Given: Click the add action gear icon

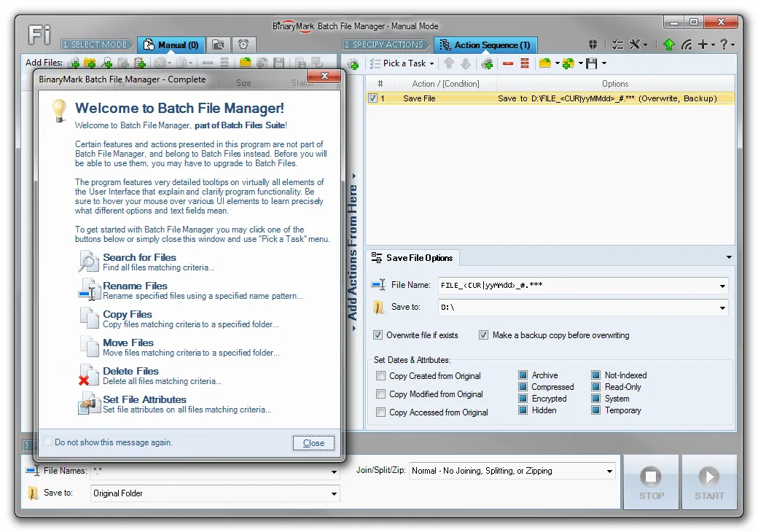Looking at the screenshot, I should (353, 64).
